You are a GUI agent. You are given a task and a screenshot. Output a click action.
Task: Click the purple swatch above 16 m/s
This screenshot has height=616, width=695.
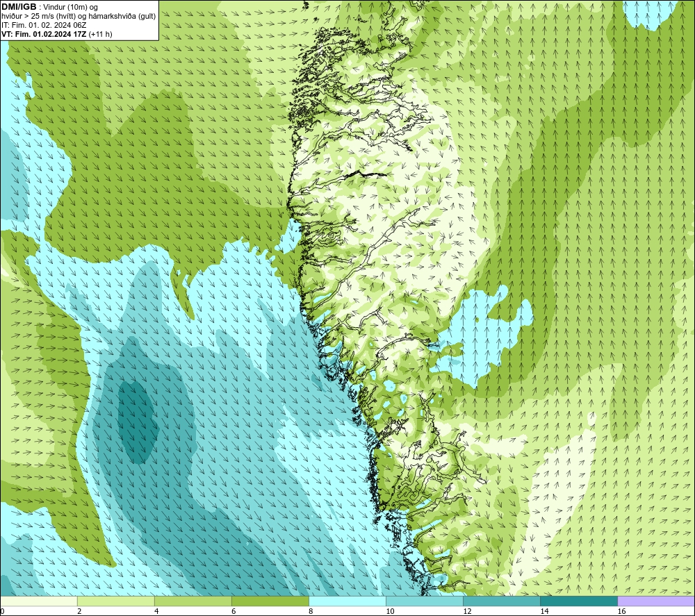(656, 601)
